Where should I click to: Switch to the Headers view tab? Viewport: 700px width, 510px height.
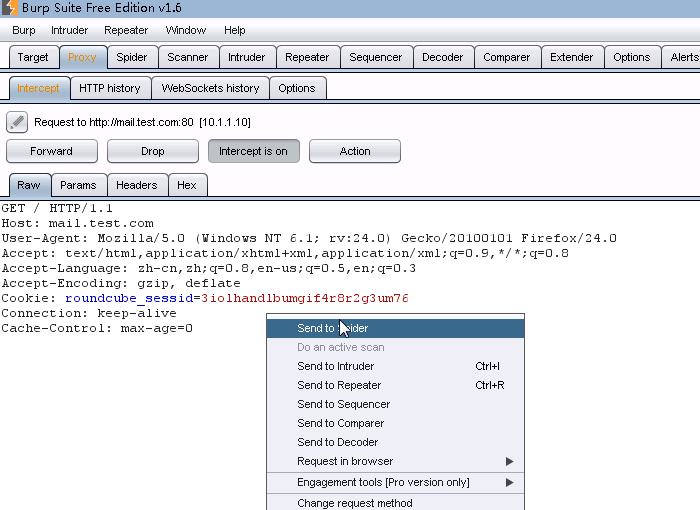coord(137,185)
